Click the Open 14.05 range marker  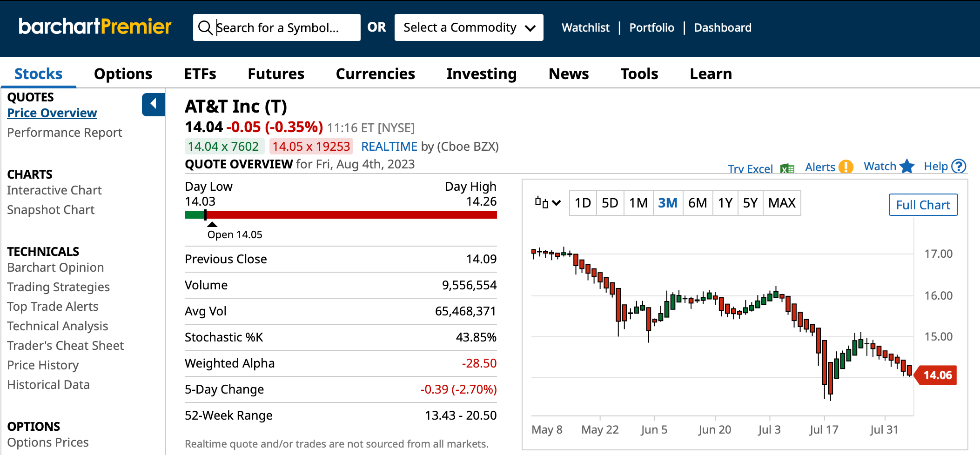tap(235, 231)
